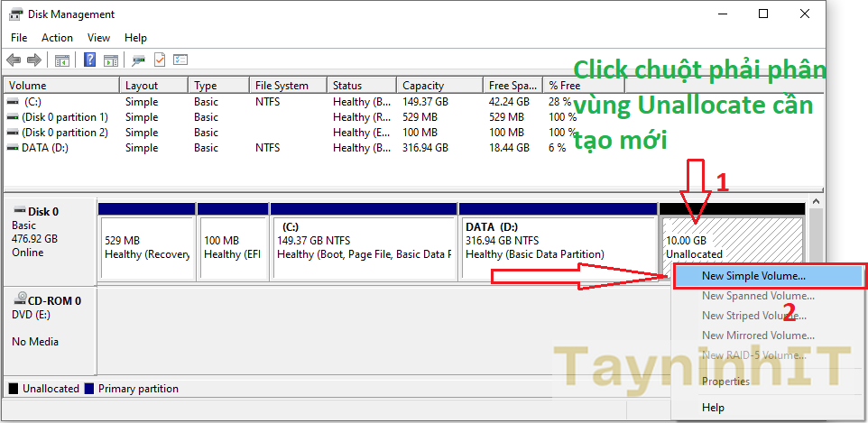
Task: Click the Back arrow toolbar icon
Action: (14, 60)
